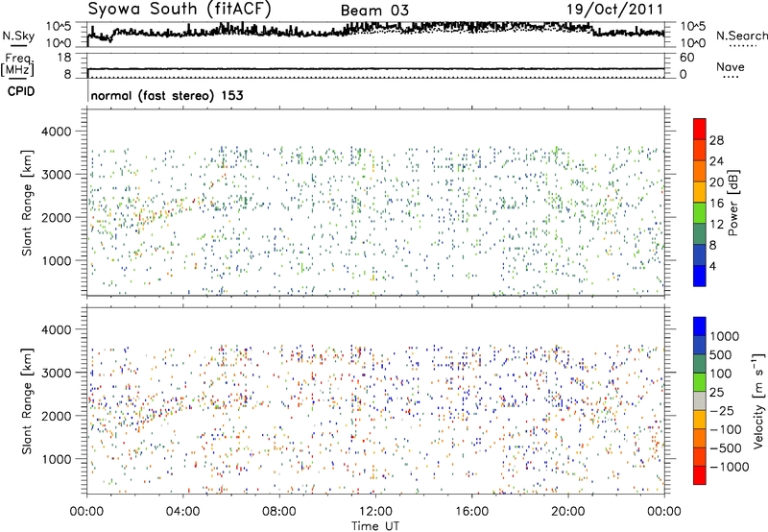Click velocity panel 'Slant Range [km]' label
This screenshot has width=768, height=532.
pyautogui.click(x=27, y=401)
